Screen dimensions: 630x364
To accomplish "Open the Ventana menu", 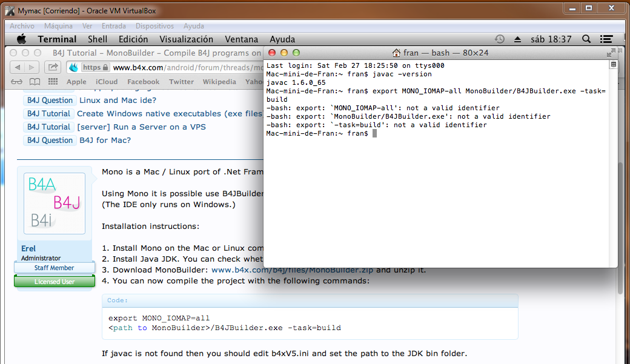I will tap(242, 39).
